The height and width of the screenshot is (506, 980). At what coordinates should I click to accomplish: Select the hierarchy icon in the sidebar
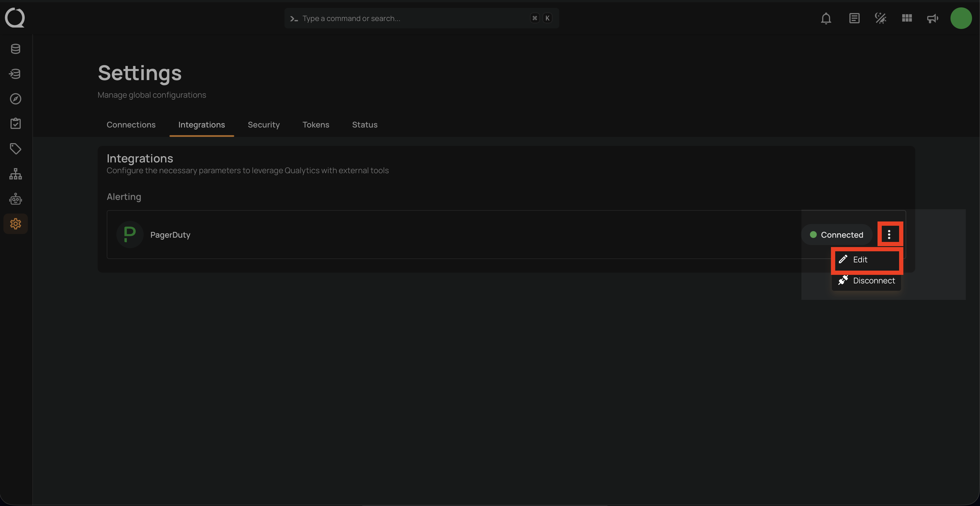tap(15, 174)
